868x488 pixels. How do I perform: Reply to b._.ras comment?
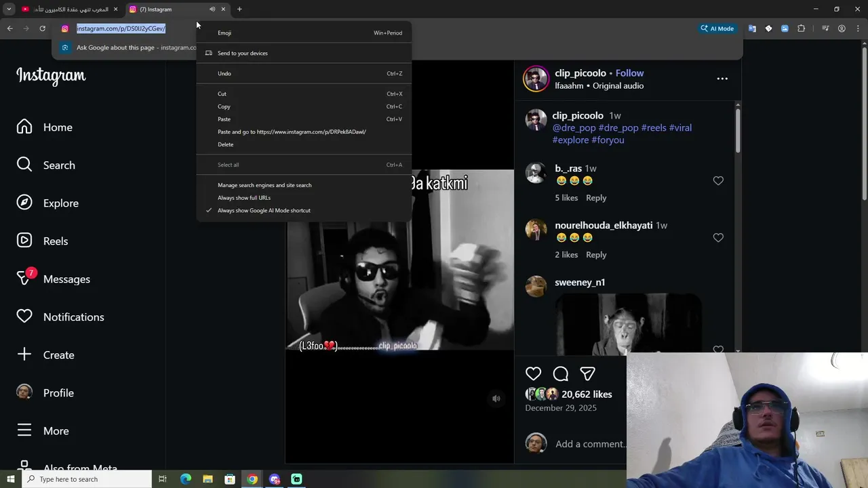coord(596,198)
